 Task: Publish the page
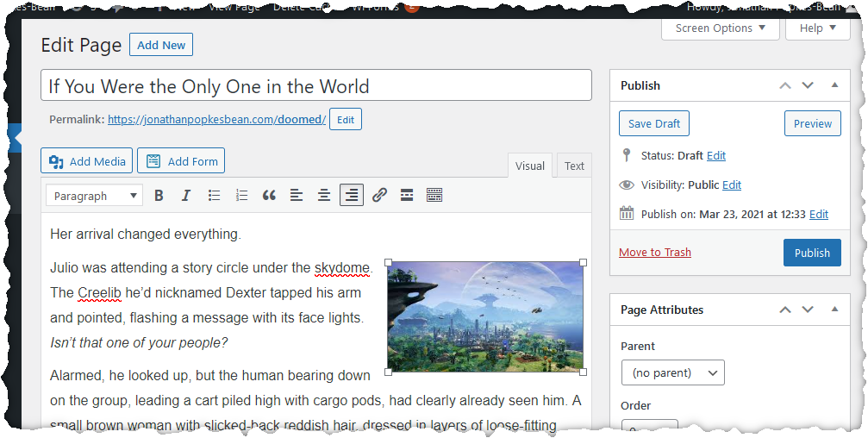coord(812,253)
